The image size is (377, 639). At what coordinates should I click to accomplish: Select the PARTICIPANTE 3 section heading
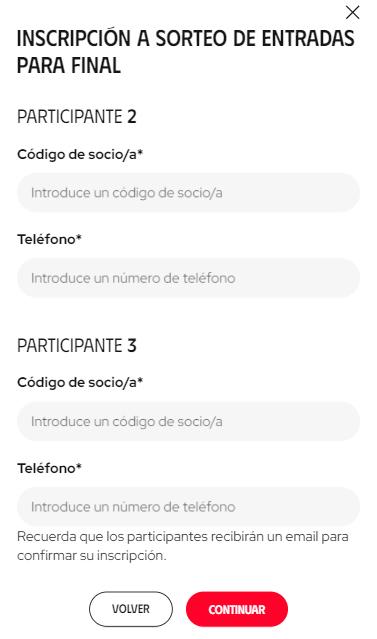pyautogui.click(x=77, y=346)
